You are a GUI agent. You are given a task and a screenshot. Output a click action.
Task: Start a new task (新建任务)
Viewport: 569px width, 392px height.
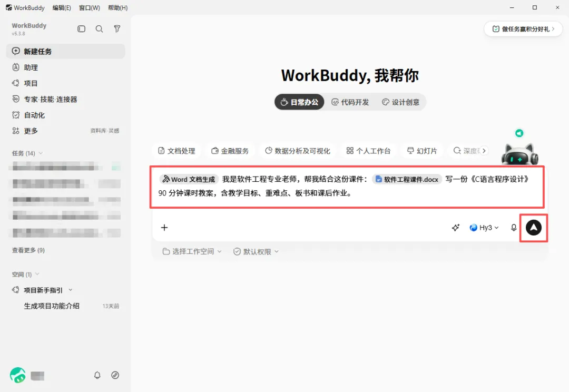(x=66, y=51)
